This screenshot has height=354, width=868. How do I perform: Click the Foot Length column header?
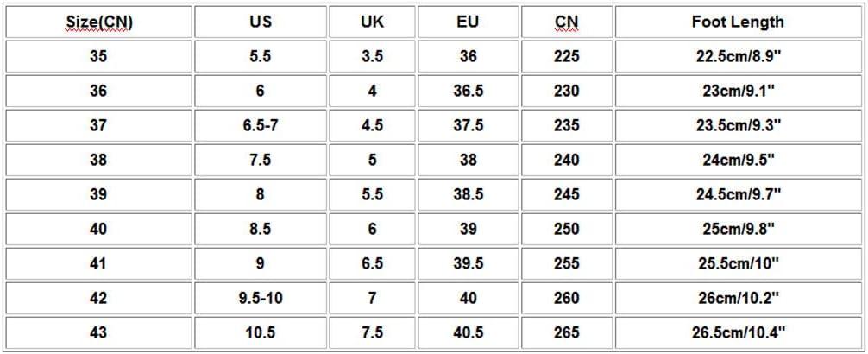coord(738,22)
